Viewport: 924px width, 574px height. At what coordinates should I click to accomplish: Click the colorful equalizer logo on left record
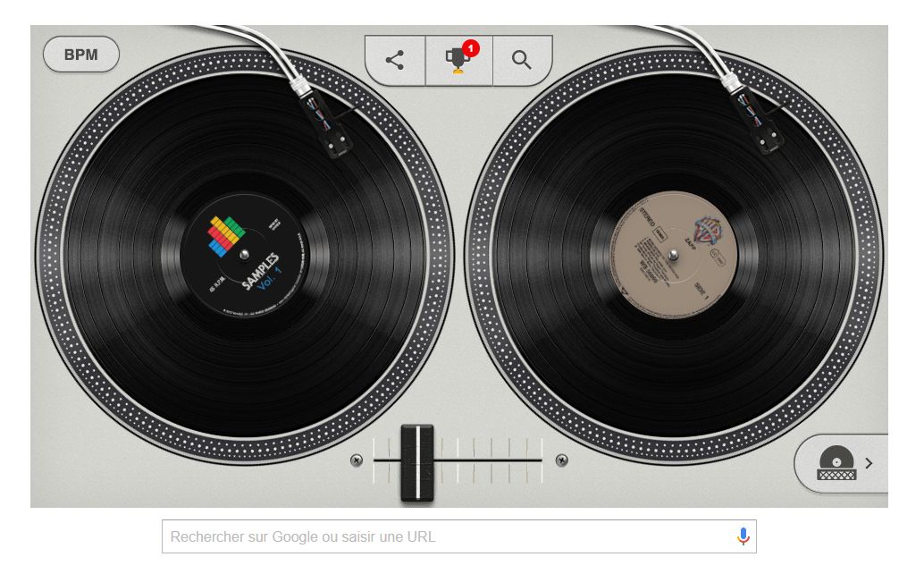226,236
